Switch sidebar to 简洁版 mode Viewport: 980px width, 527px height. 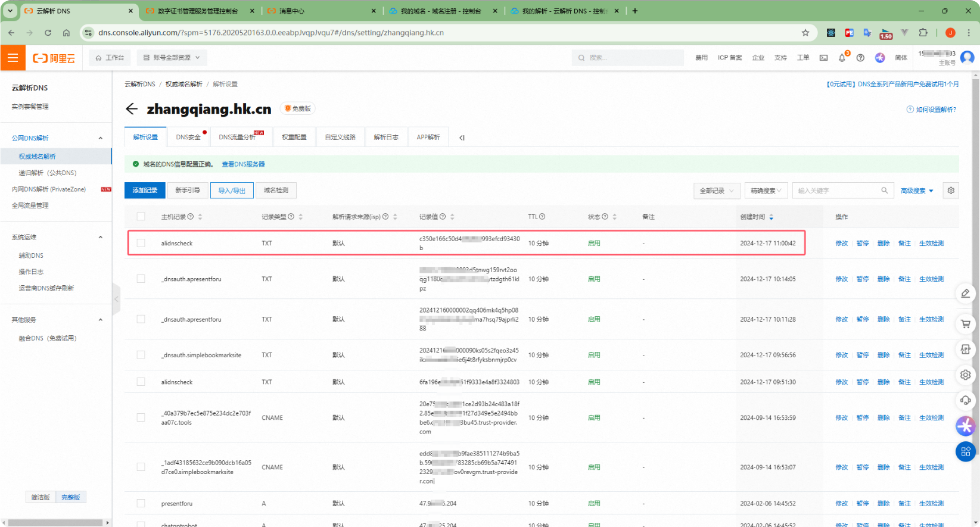coord(41,497)
